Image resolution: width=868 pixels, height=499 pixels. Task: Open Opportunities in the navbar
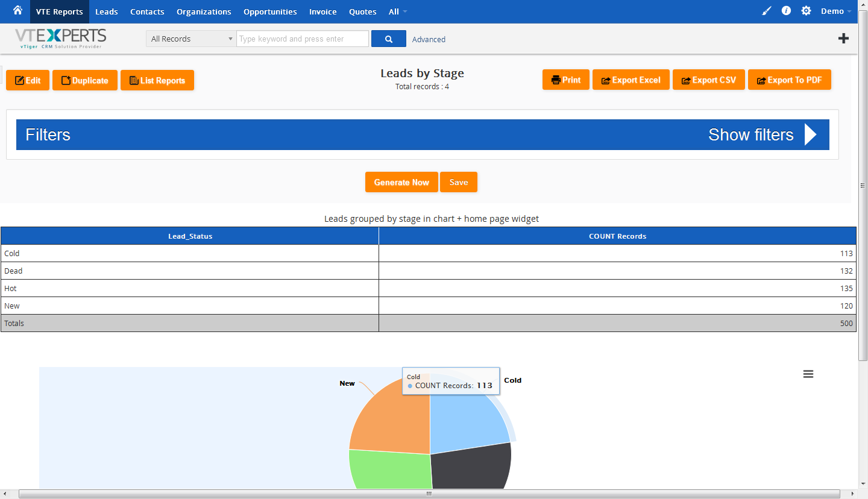point(270,11)
